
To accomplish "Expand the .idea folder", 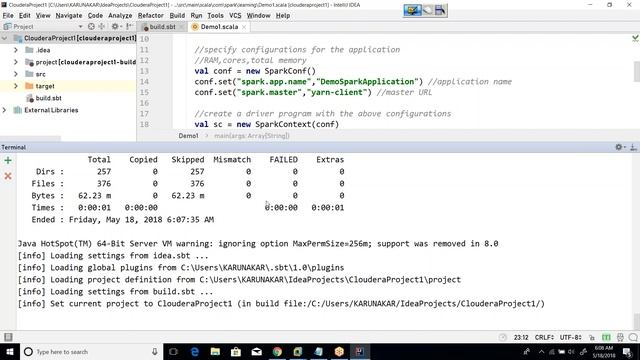I will click(16, 50).
